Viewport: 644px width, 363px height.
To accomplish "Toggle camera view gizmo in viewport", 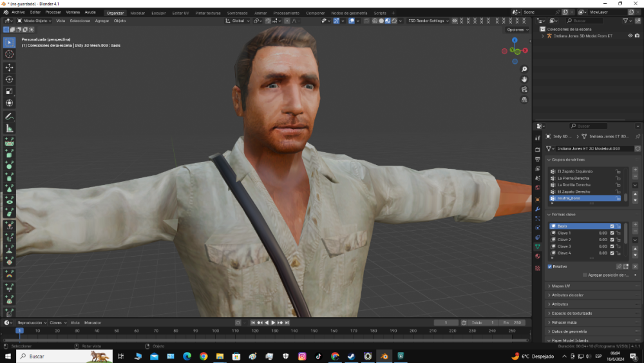I will [x=525, y=90].
